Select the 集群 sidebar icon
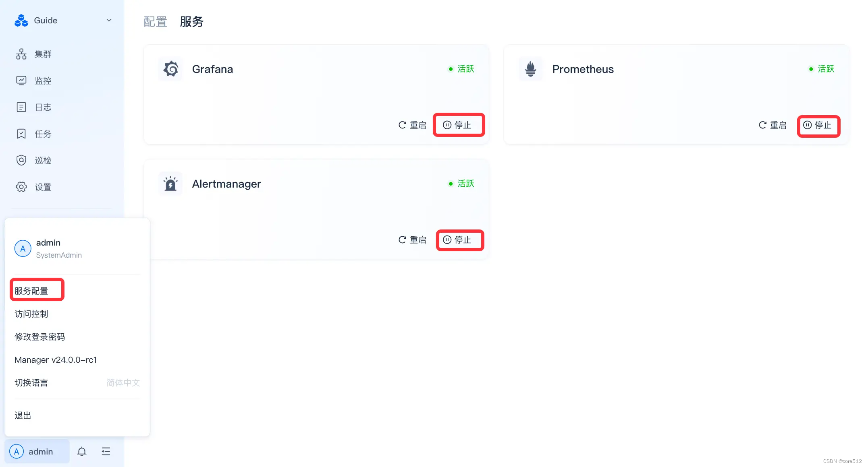 (x=21, y=54)
